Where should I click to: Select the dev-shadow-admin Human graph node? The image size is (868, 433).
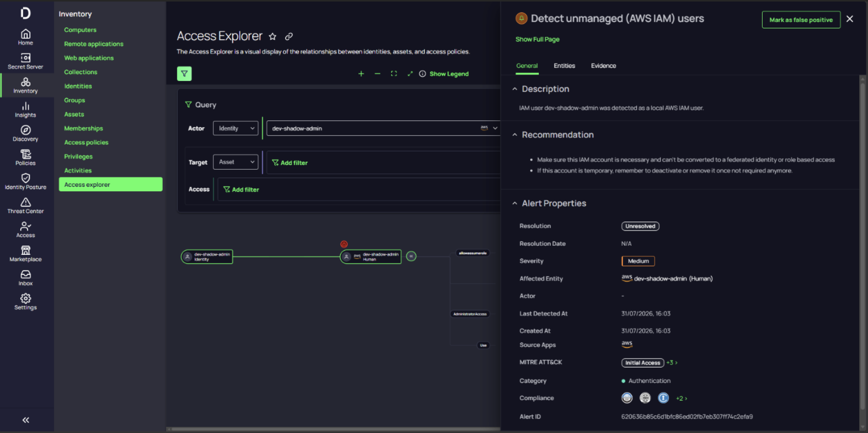(371, 257)
